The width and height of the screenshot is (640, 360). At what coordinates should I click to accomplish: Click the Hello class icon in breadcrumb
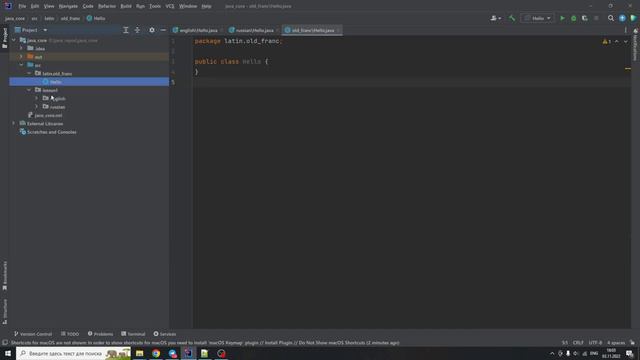pyautogui.click(x=89, y=18)
